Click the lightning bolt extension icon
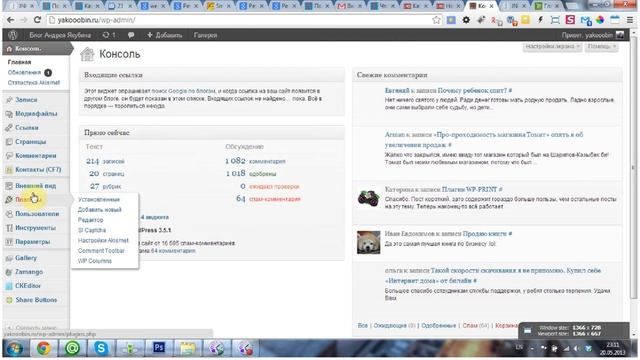The width and height of the screenshot is (640, 360). point(540,20)
